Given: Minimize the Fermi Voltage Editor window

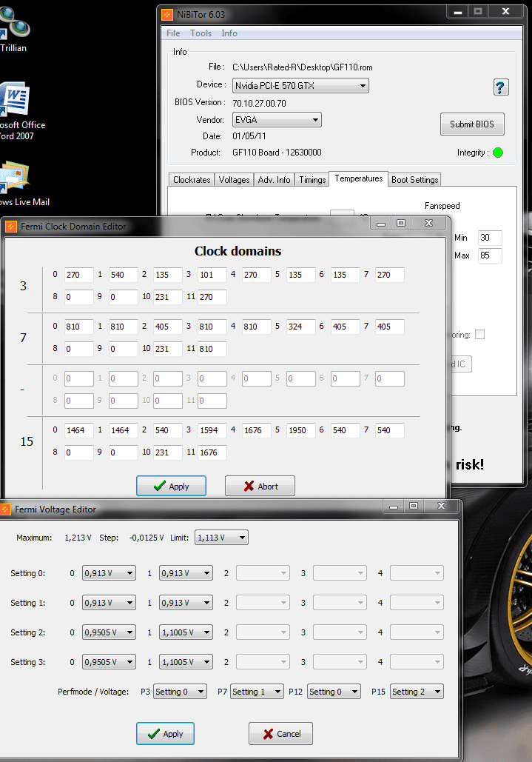Looking at the screenshot, I should pyautogui.click(x=394, y=507).
